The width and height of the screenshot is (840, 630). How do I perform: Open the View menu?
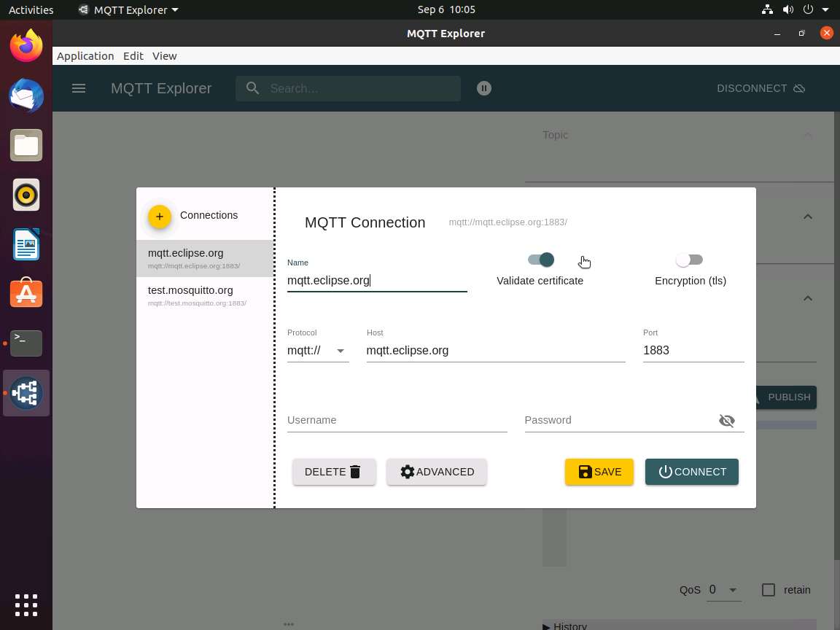164,55
